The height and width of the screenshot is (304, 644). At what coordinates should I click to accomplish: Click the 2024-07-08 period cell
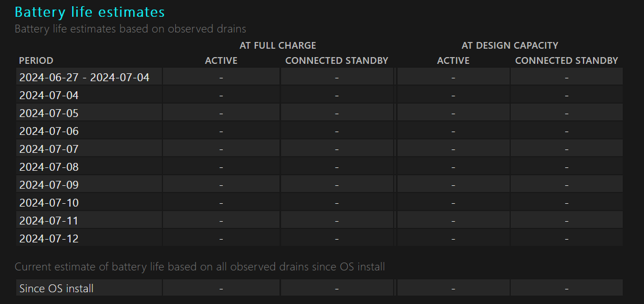click(x=49, y=167)
